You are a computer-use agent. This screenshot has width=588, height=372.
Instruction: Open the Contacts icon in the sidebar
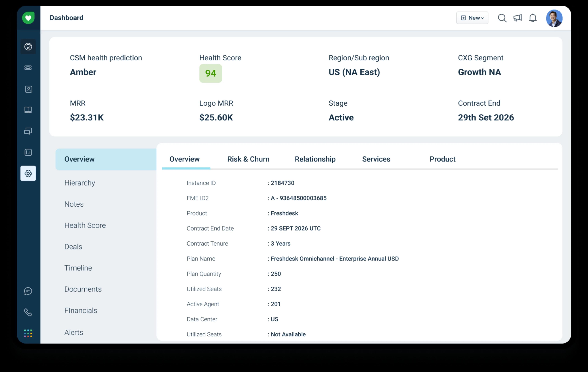(28, 89)
